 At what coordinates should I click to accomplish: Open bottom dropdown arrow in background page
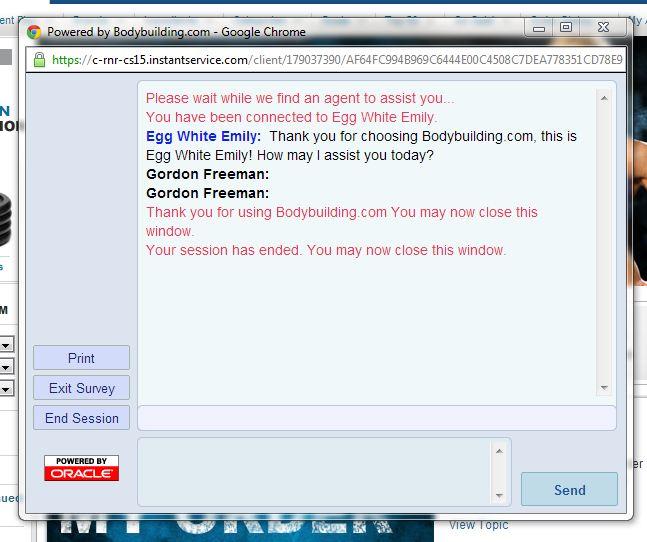[6, 389]
